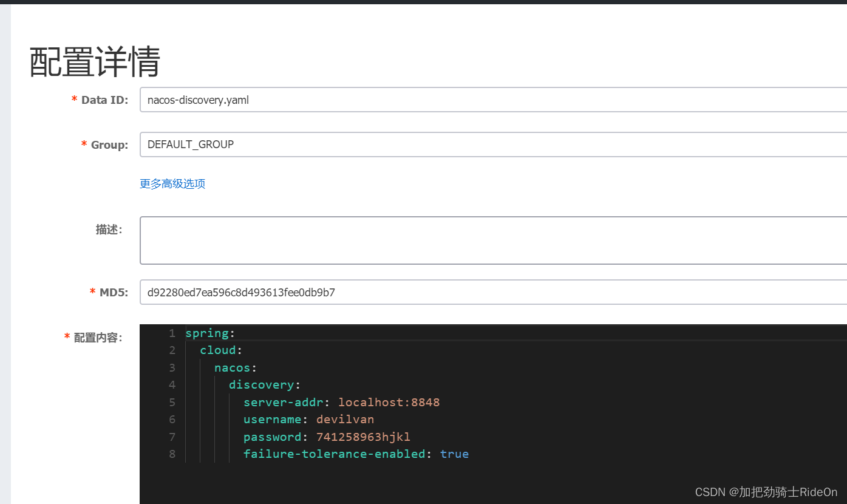Click the MD5 value field
Screen dimensions: 847x504
point(493,293)
